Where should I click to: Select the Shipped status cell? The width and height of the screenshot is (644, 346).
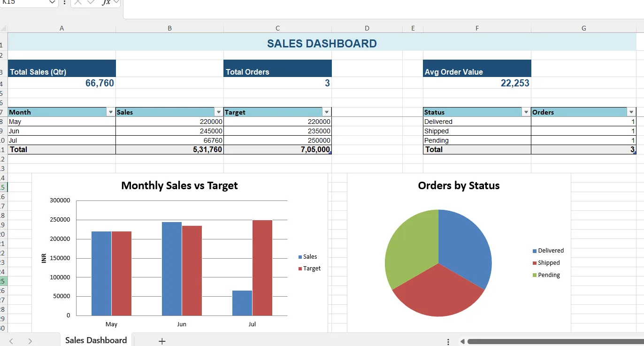477,131
